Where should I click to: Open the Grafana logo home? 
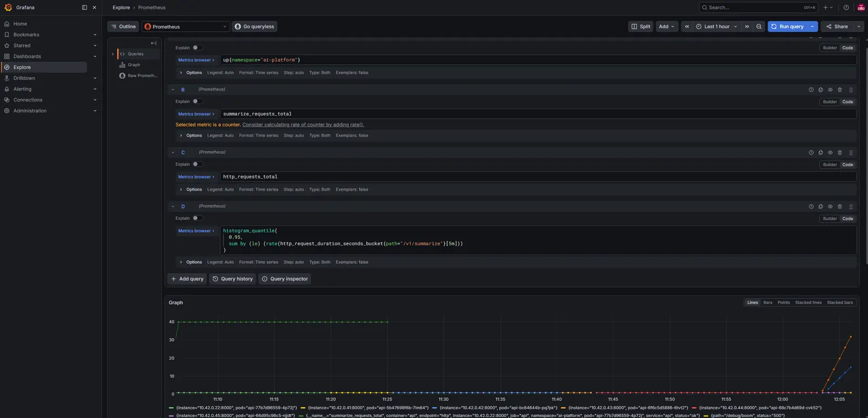[x=8, y=8]
